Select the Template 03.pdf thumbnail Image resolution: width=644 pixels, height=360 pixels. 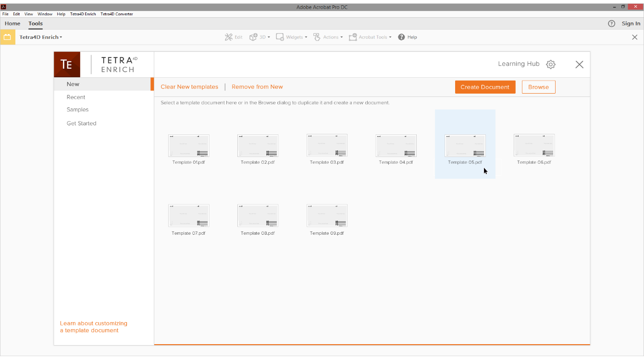coord(327,146)
